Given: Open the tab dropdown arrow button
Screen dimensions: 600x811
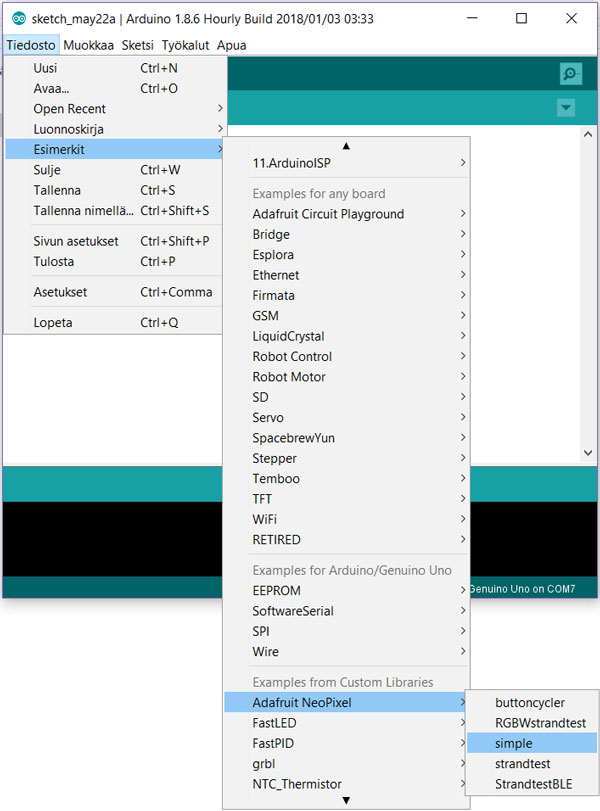Looking at the screenshot, I should (x=566, y=108).
